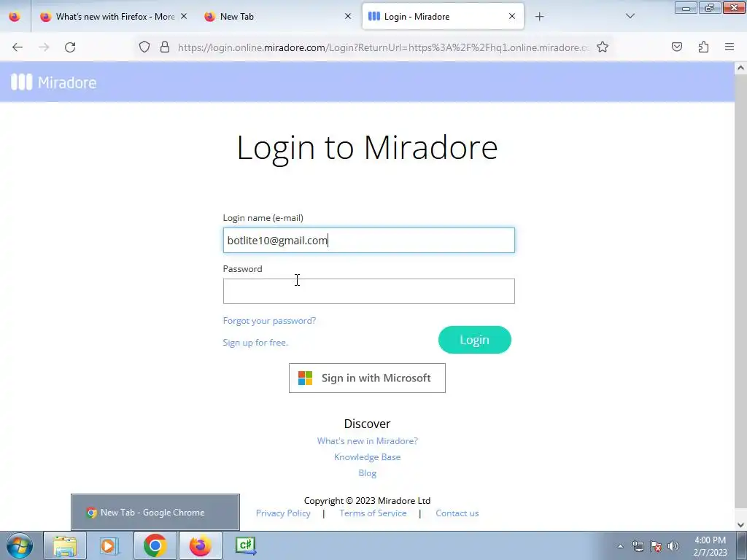Click the address bar URL

[384, 47]
